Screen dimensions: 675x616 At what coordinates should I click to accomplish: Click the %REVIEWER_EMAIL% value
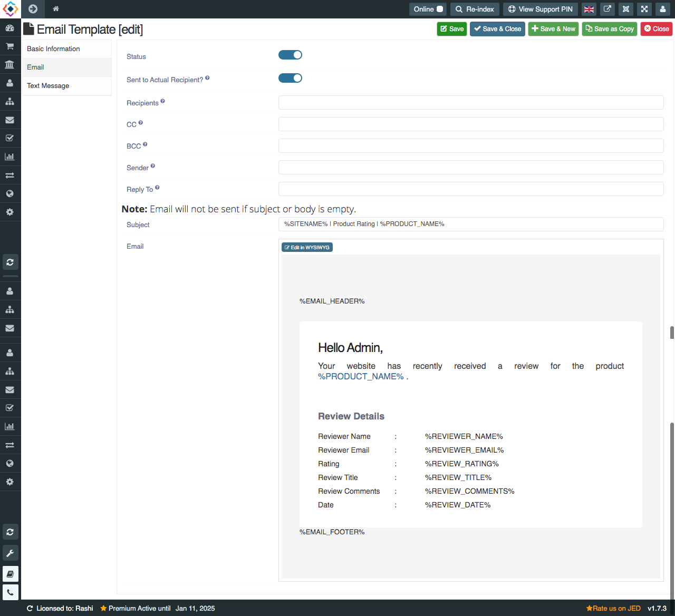tap(465, 450)
